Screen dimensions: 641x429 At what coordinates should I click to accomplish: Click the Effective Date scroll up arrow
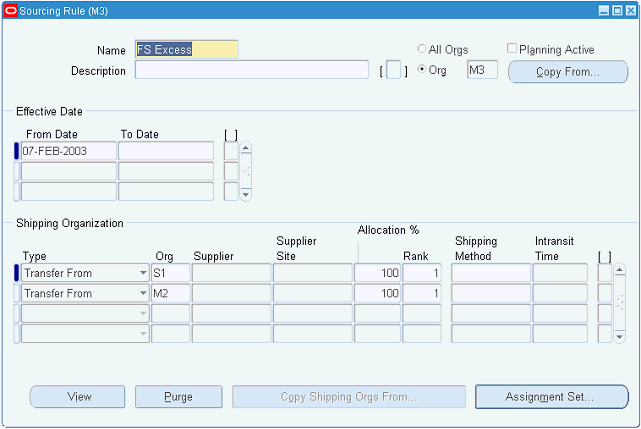245,148
